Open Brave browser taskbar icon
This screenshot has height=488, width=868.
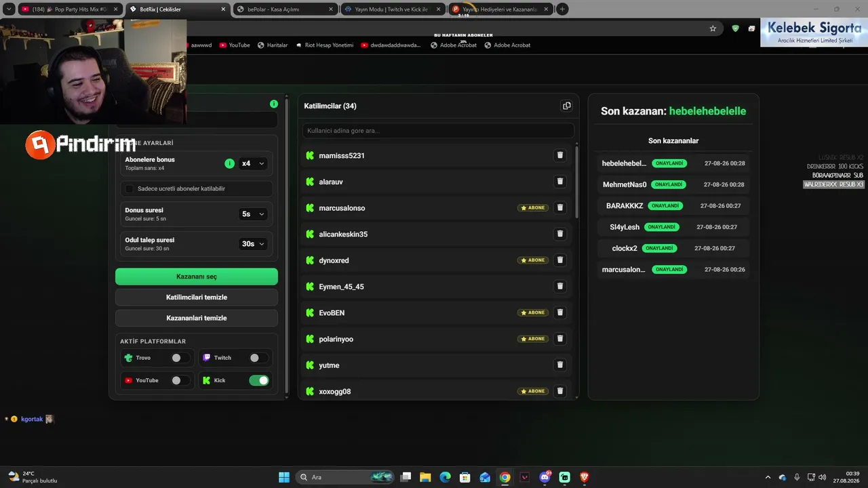pos(585,477)
